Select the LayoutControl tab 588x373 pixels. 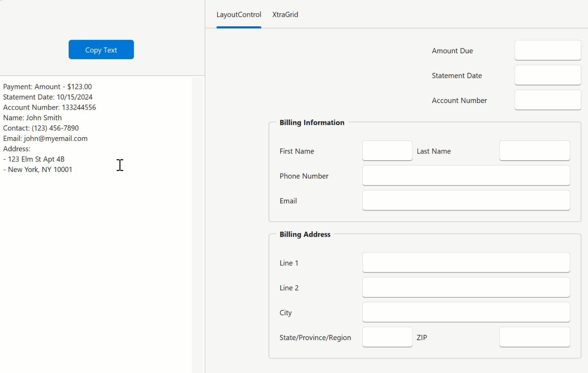239,14
